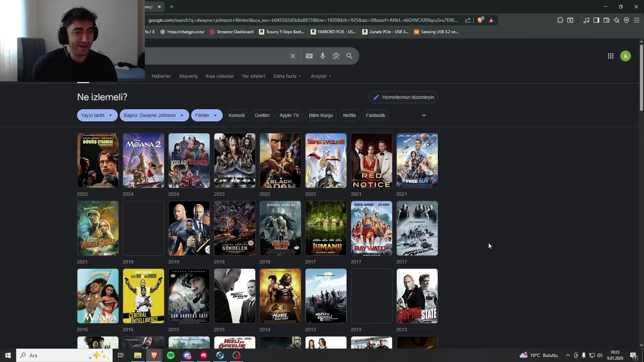Open the volume control in system tray
The height and width of the screenshot is (362, 644).
click(x=600, y=355)
